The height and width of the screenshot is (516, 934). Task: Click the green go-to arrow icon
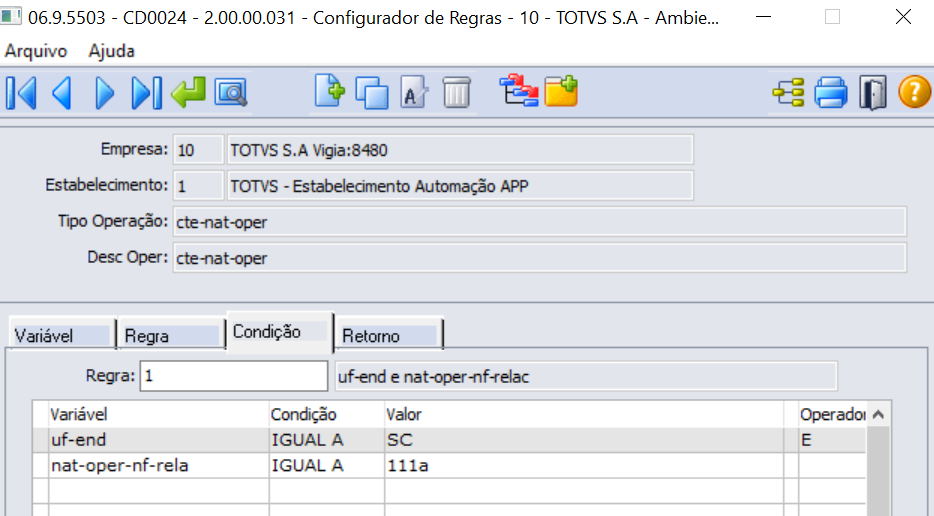(x=188, y=93)
